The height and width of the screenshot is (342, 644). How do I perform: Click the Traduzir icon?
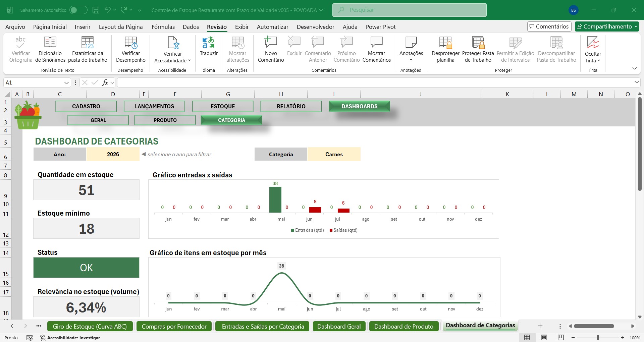(208, 42)
